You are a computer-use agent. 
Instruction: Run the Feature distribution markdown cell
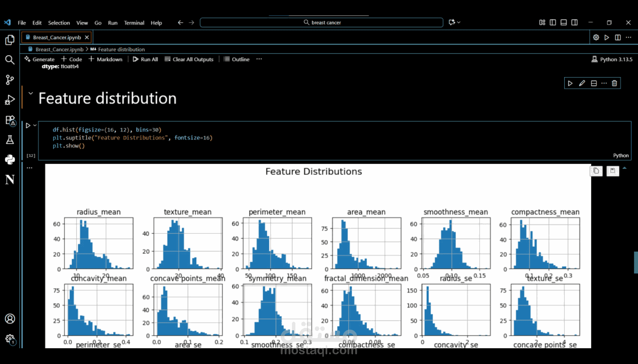click(x=570, y=83)
